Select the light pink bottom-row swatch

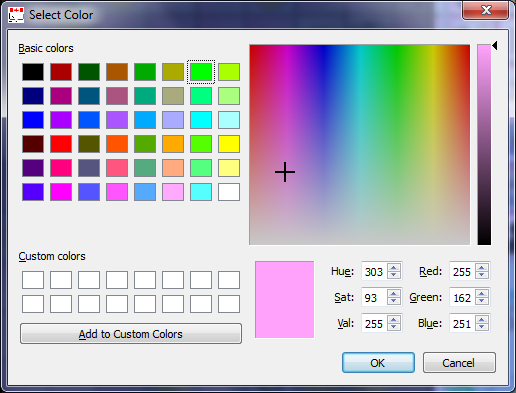(173, 192)
